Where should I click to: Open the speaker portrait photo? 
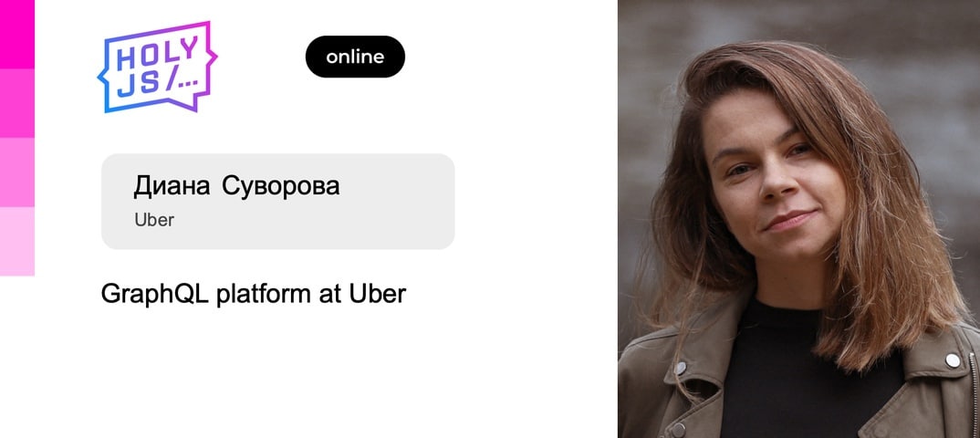[x=798, y=219]
